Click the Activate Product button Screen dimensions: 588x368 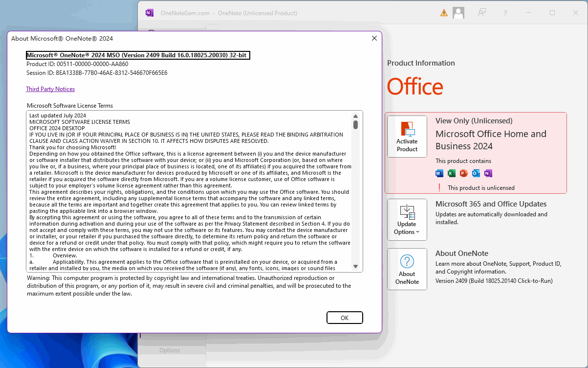click(407, 137)
